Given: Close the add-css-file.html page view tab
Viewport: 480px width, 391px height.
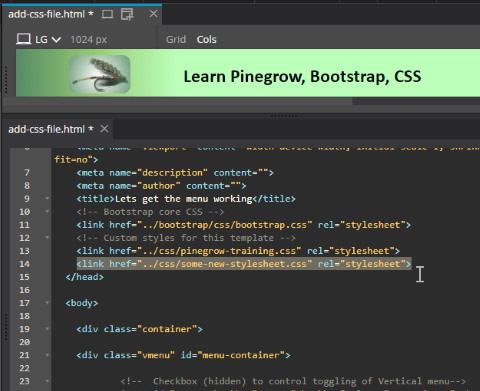Looking at the screenshot, I should [153, 14].
